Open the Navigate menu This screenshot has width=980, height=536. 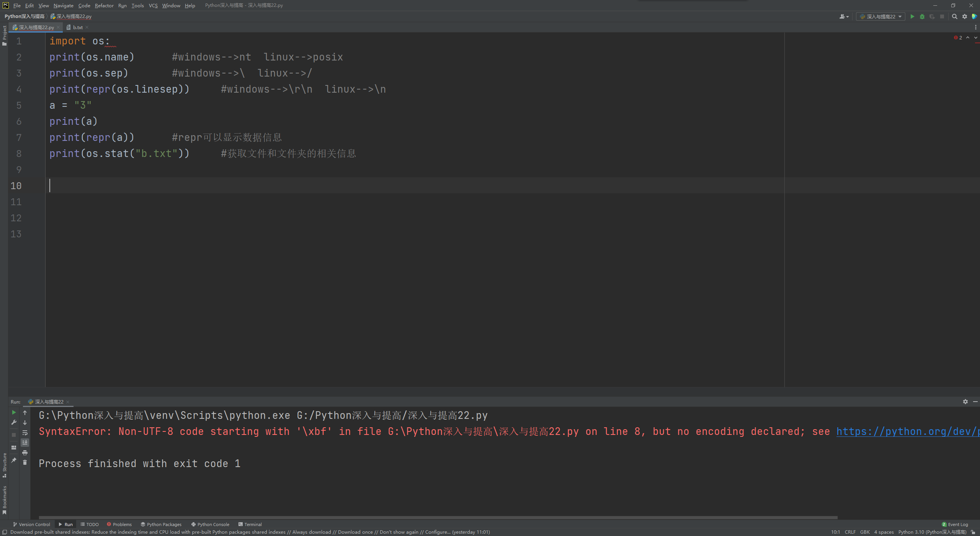click(63, 5)
